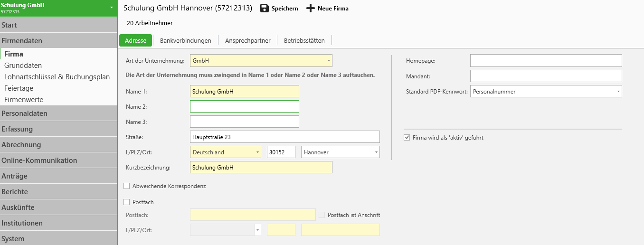
Task: Expand the Deutschland country dropdown
Action: click(257, 152)
